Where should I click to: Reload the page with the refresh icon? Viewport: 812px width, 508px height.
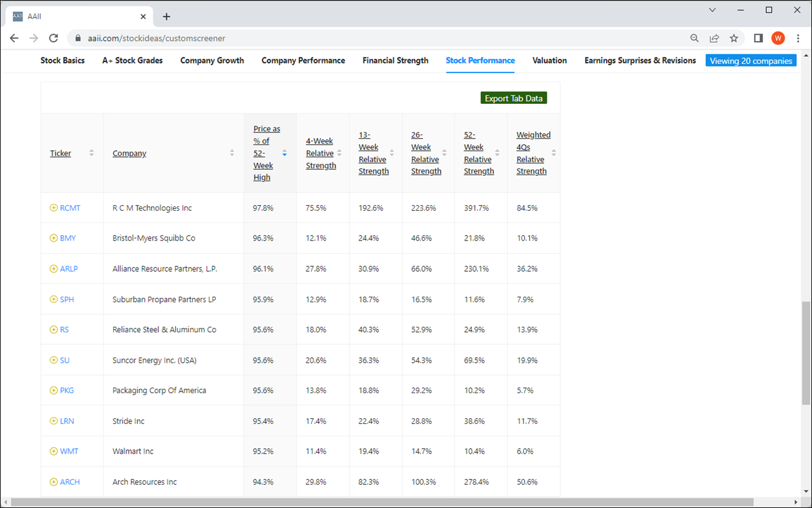pos(53,38)
